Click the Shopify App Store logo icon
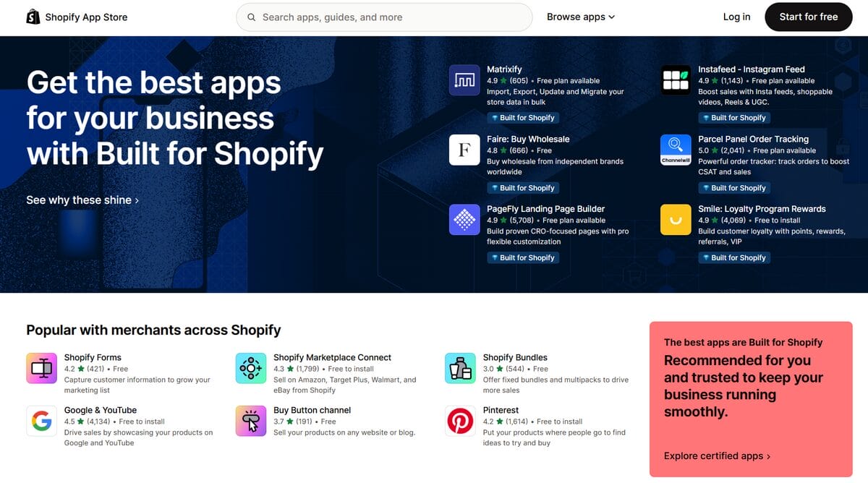 pos(33,16)
